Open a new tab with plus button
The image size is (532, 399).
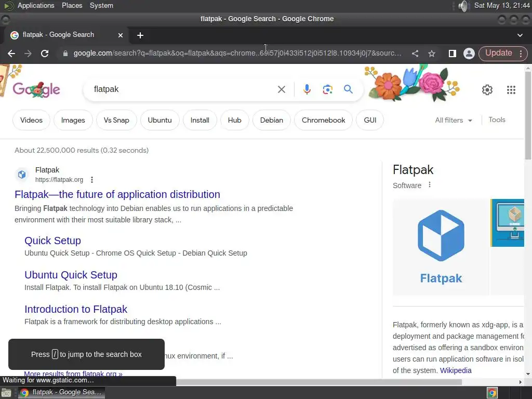pyautogui.click(x=140, y=35)
